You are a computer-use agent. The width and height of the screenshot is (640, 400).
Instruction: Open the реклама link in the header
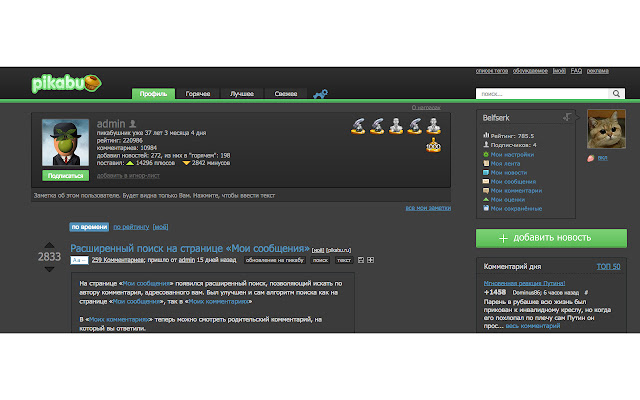[598, 71]
